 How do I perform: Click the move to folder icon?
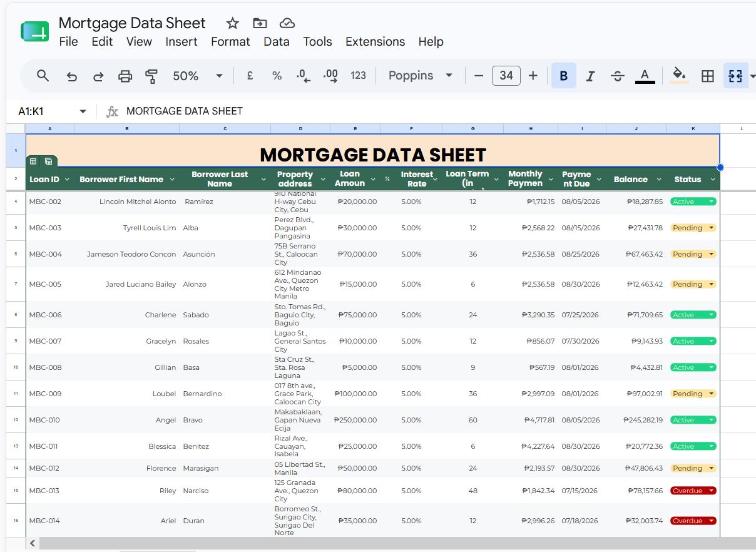pos(260,23)
